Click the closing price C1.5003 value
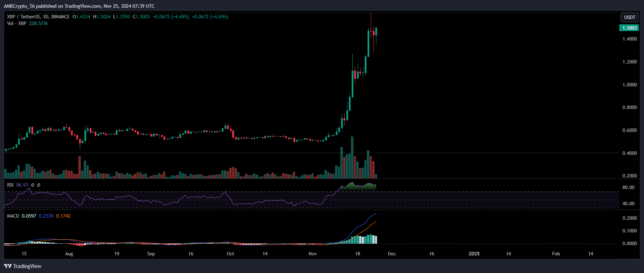The height and width of the screenshot is (273, 644). pos(141,17)
